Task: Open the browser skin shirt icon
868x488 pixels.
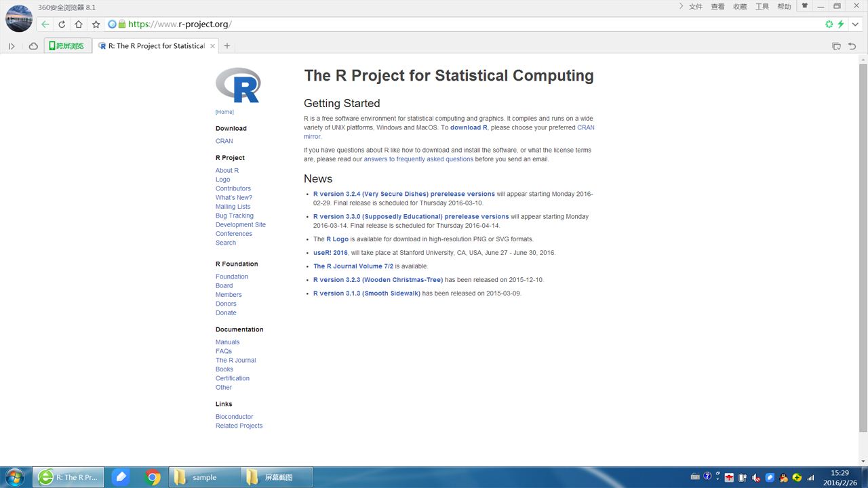Action: [x=805, y=6]
